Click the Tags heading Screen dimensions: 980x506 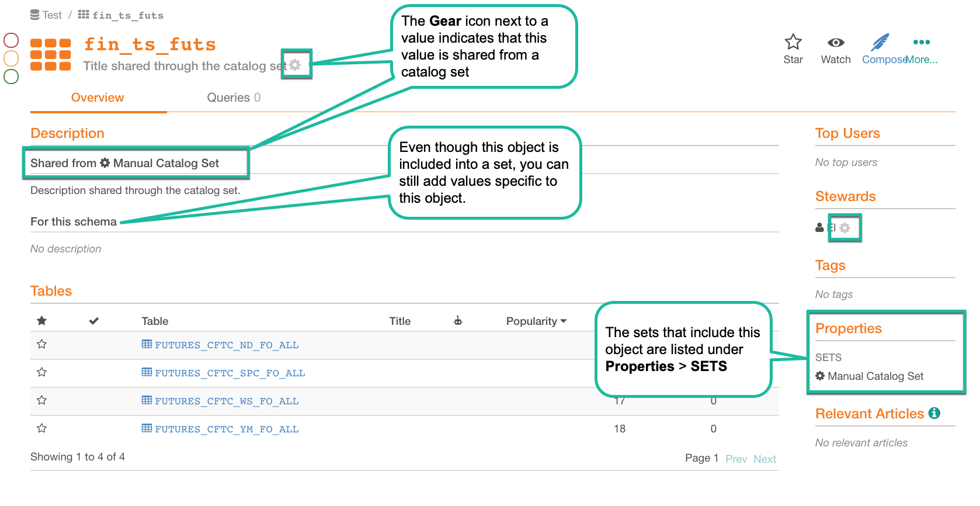830,265
